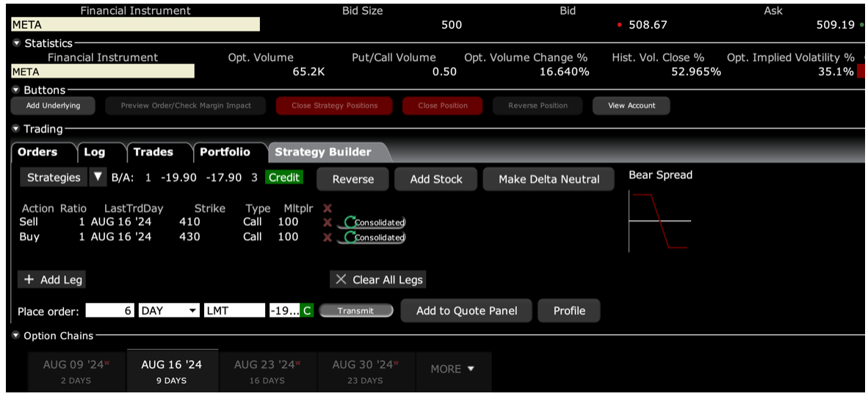Screen dimensions: 868x399
Task: Add a new leg with Add Leg
Action: pos(52,279)
